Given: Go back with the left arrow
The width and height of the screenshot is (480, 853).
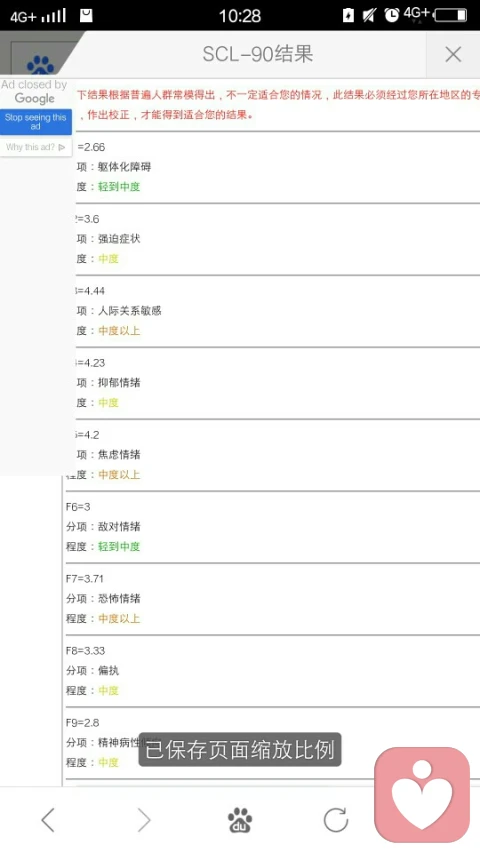Looking at the screenshot, I should pyautogui.click(x=48, y=820).
